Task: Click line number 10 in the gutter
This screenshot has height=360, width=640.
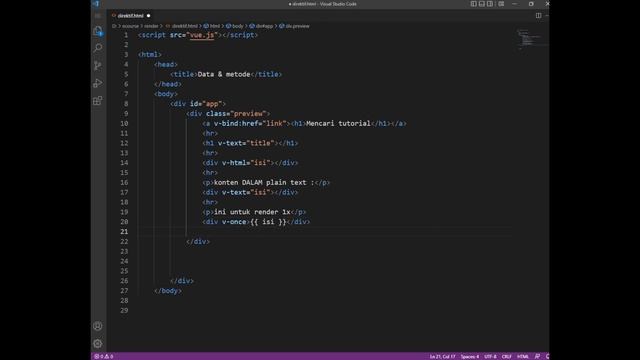Action: (x=124, y=123)
